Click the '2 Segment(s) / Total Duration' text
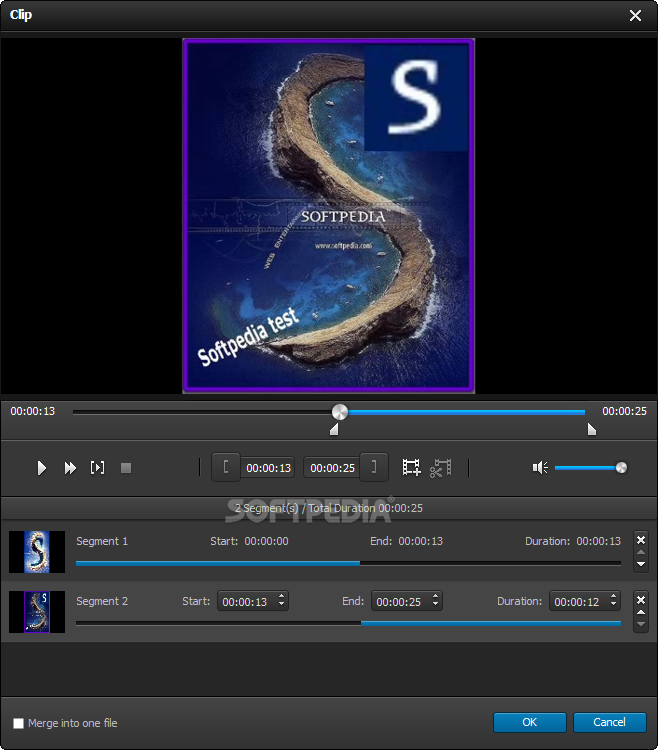 [x=329, y=508]
